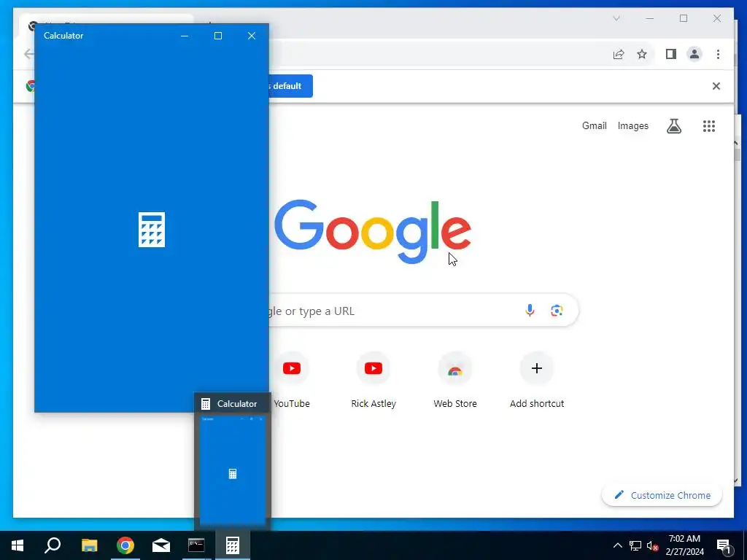The width and height of the screenshot is (747, 560).
Task: Click the Calculator thumbnail title label
Action: tap(237, 404)
